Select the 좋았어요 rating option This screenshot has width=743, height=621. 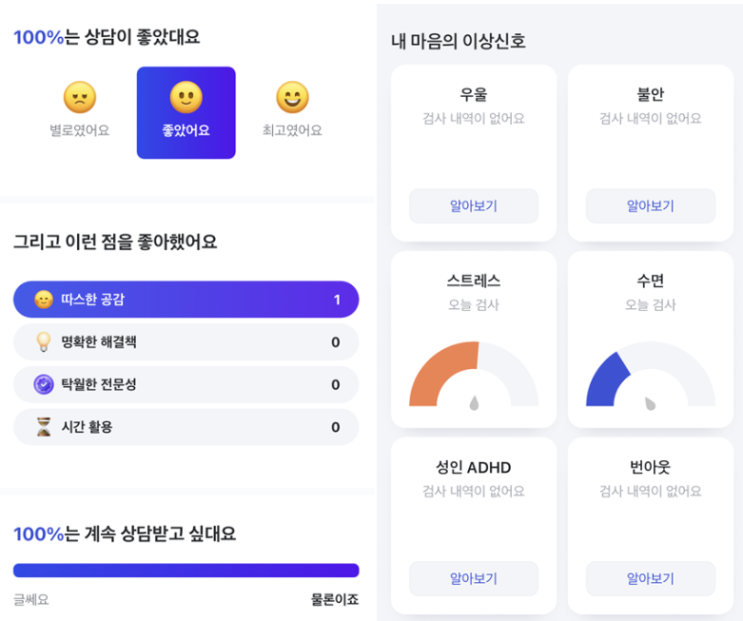coord(186,113)
